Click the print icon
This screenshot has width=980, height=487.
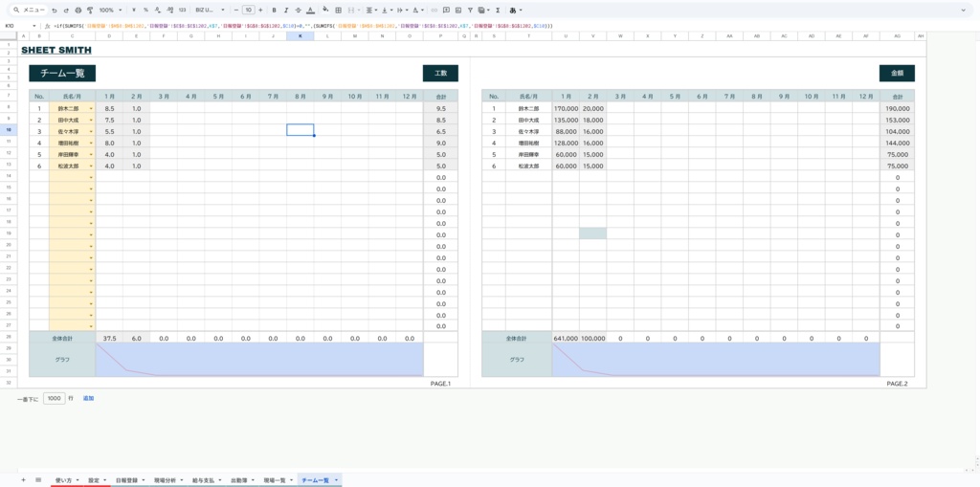pyautogui.click(x=78, y=11)
